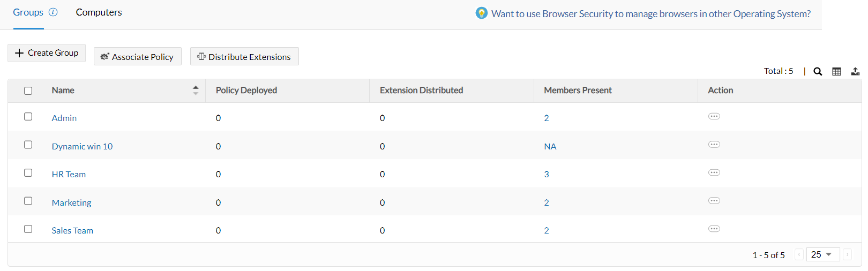This screenshot has width=868, height=271.
Task: Click the Extension Distributed column header
Action: [x=421, y=90]
